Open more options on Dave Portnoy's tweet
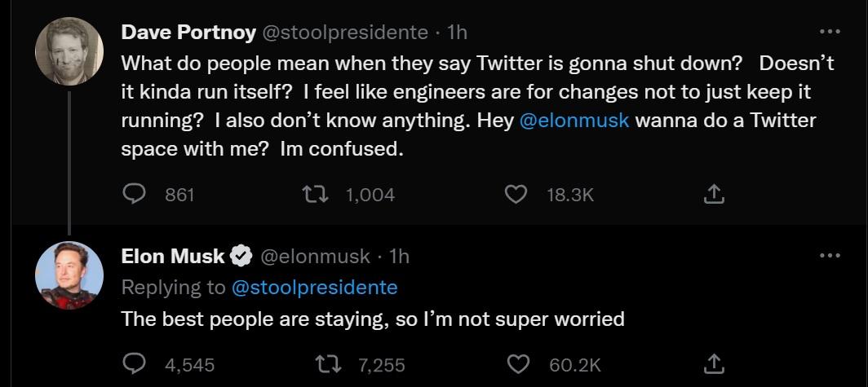This screenshot has width=868, height=387. pyautogui.click(x=829, y=33)
